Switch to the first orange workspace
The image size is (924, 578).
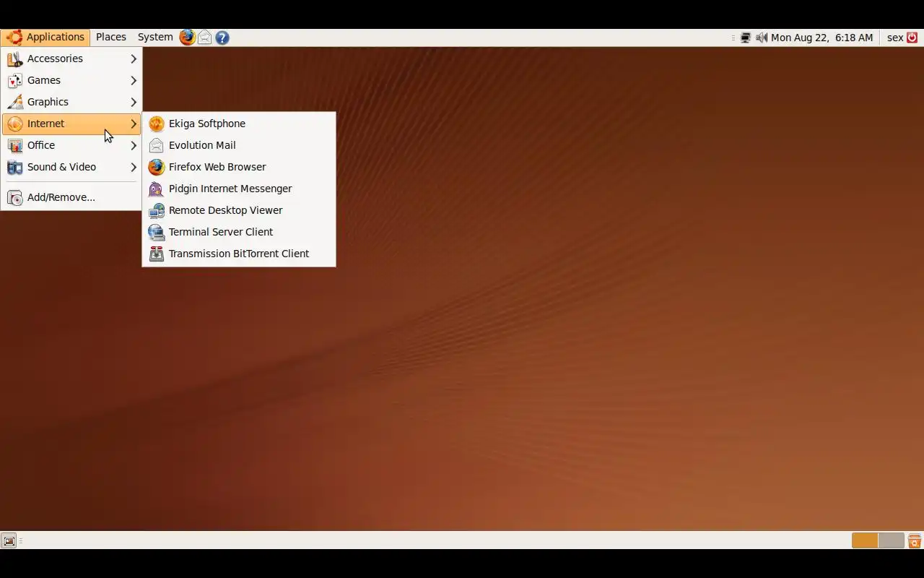pos(865,540)
